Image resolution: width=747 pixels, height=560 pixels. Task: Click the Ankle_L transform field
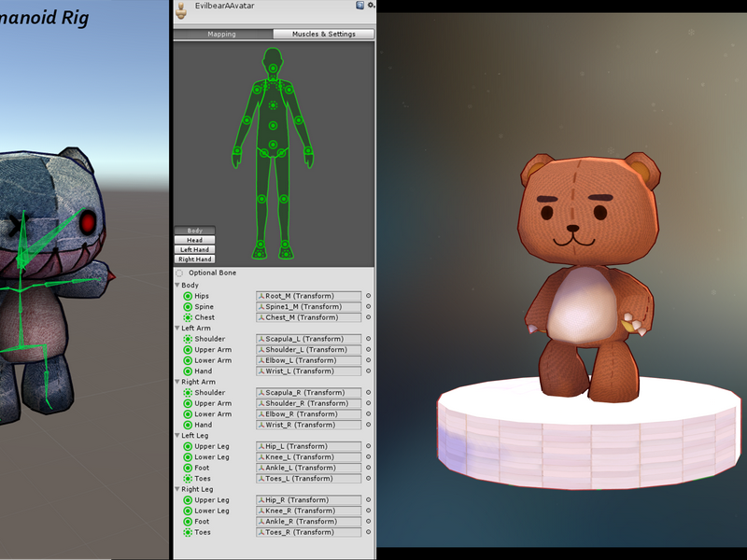(x=309, y=469)
